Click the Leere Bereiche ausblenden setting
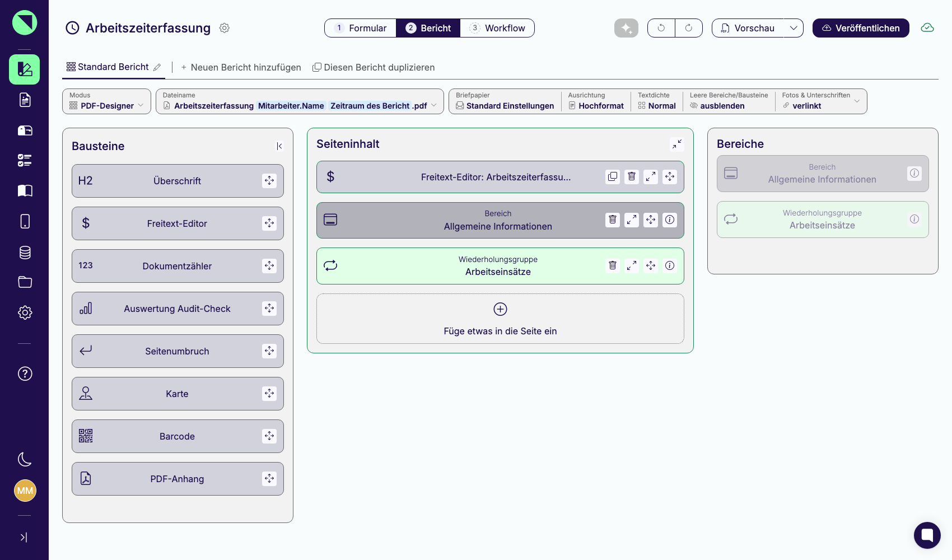Screen dimensions: 952x560 click(729, 101)
